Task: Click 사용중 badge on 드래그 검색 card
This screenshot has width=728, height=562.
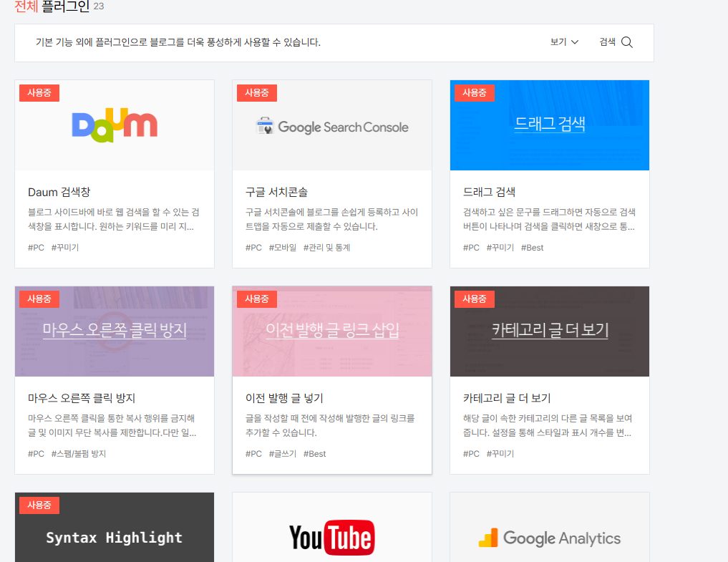Action: tap(475, 93)
